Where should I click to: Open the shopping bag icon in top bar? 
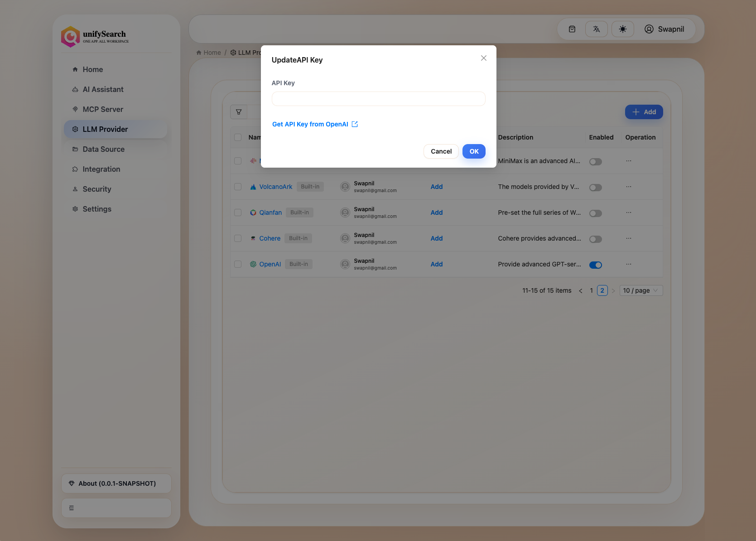572,29
